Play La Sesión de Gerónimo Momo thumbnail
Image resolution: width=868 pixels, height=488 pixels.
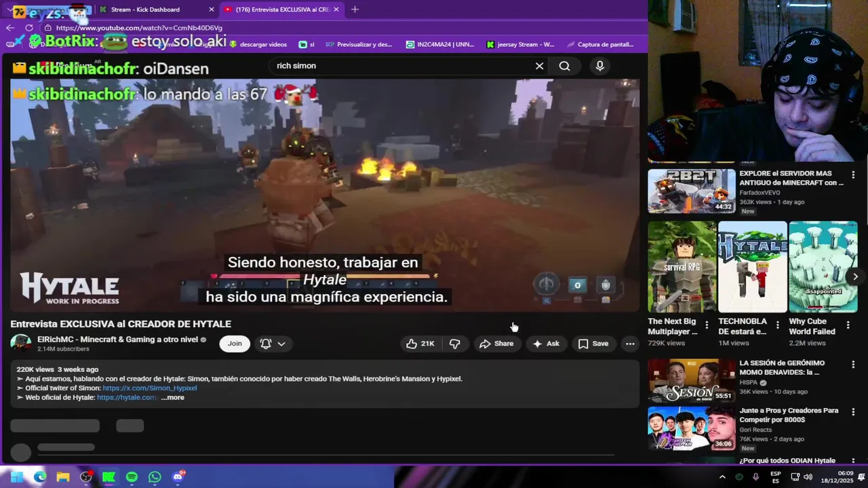[x=691, y=381]
